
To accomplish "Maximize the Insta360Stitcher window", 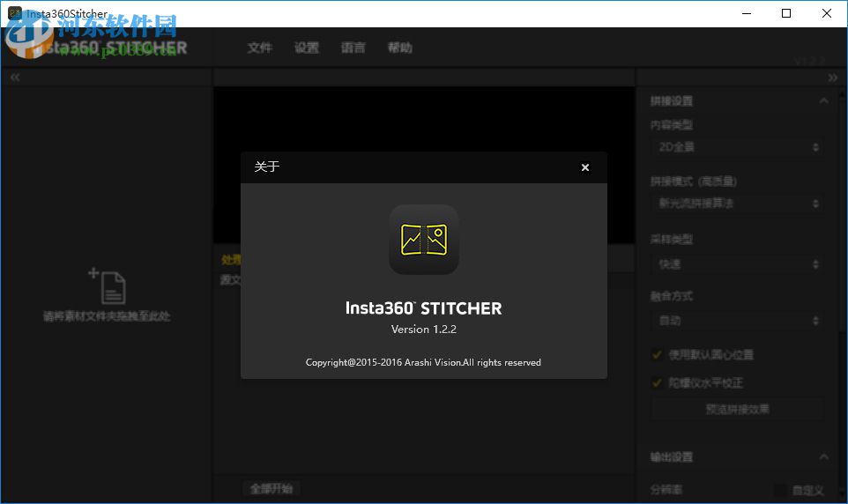I will point(786,13).
